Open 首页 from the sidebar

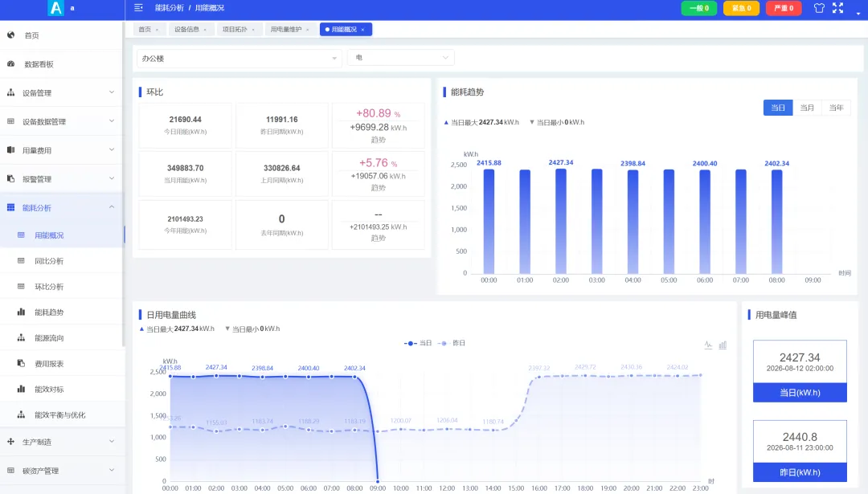[61, 35]
